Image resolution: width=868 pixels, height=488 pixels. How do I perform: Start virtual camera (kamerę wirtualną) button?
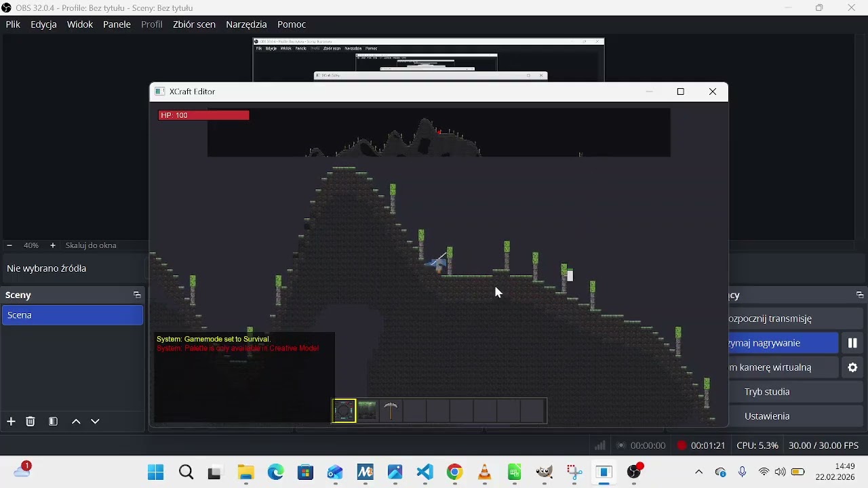(x=784, y=367)
